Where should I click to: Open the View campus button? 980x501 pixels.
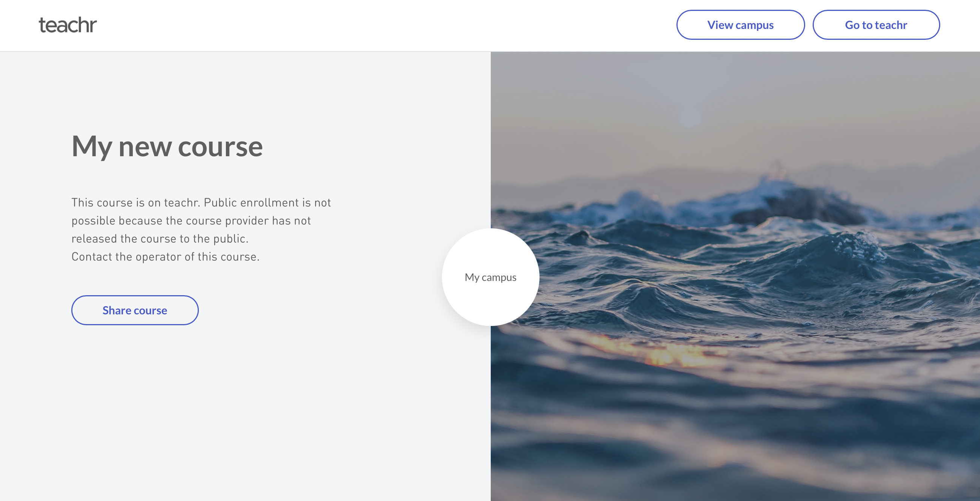[740, 25]
